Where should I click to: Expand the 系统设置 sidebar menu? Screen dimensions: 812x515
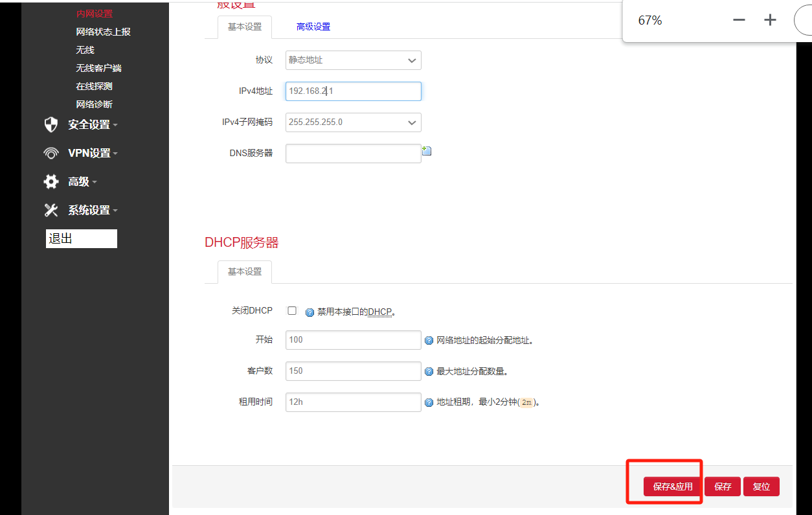(91, 210)
